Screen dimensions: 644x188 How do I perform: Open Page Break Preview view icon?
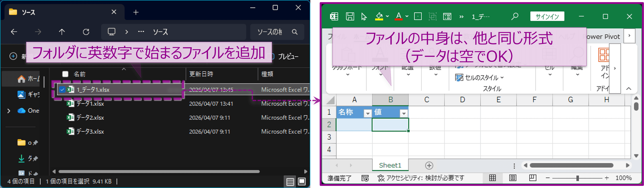click(x=532, y=178)
